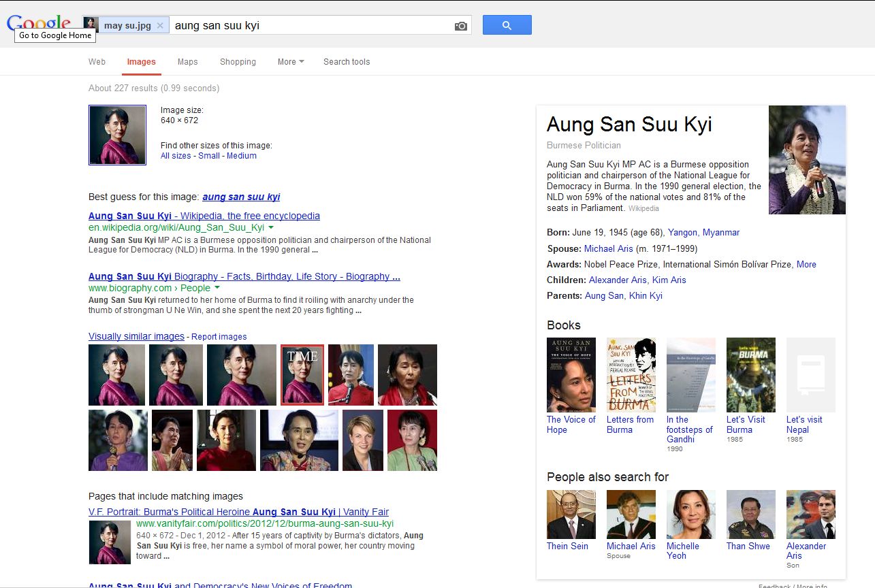View All sizes of this image
The width and height of the screenshot is (875, 588).
[176, 156]
